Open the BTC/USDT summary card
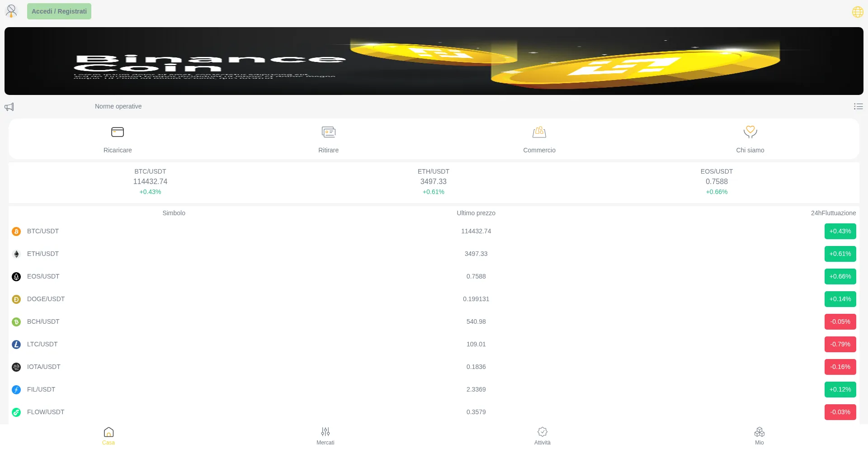The image size is (868, 449). (150, 182)
